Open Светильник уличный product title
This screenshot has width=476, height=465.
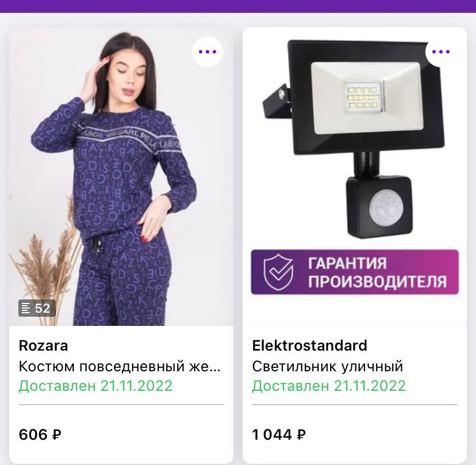[x=328, y=366]
